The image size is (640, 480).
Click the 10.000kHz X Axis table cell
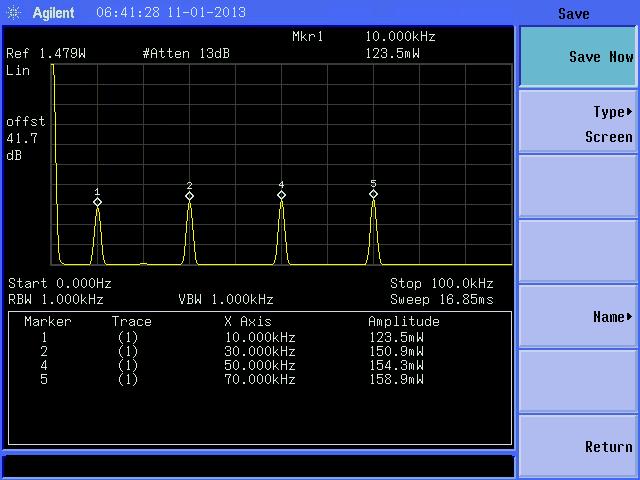(x=260, y=338)
